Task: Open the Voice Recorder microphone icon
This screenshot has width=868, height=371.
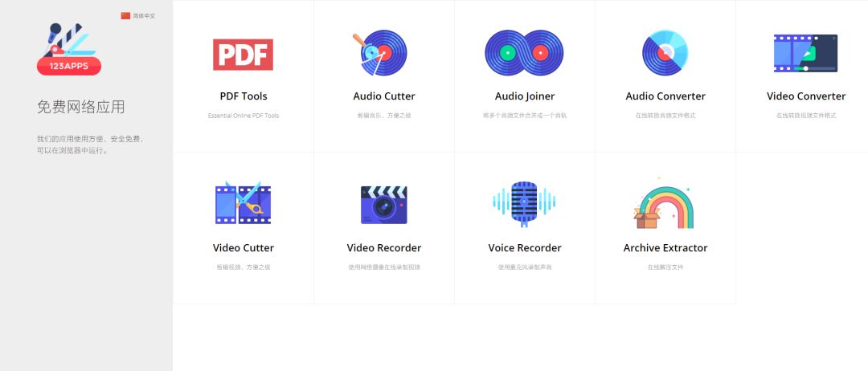Action: point(524,204)
